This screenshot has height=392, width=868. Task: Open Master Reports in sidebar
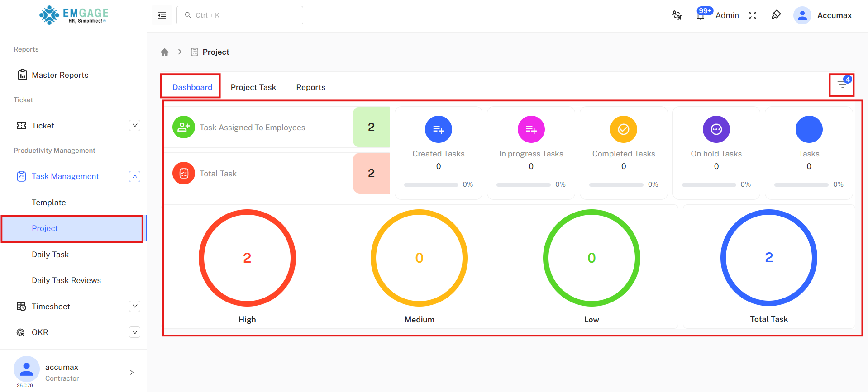point(60,75)
